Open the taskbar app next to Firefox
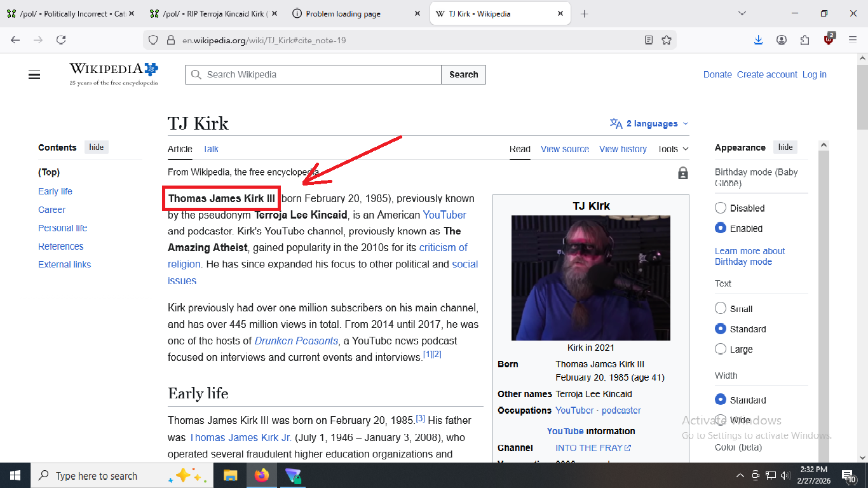 tap(292, 475)
